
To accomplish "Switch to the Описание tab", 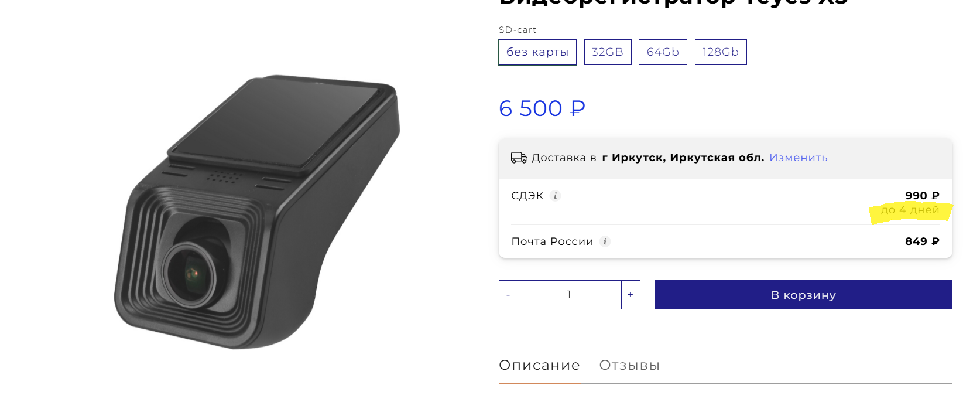I will tap(540, 365).
